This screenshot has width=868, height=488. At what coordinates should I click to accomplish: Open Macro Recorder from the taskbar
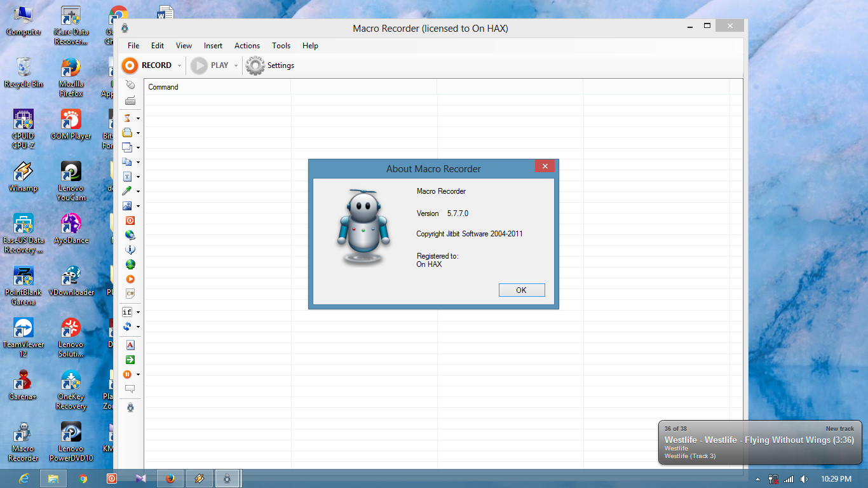tap(227, 478)
